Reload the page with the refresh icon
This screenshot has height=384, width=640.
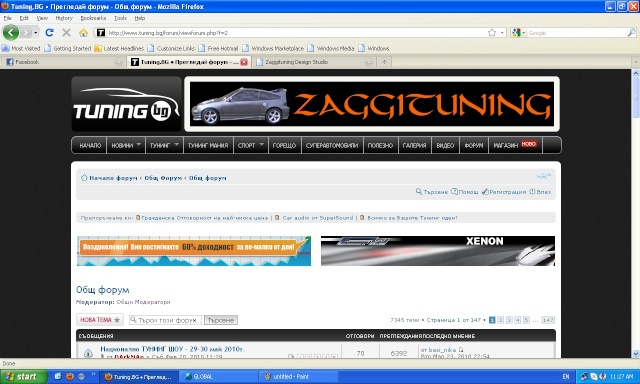click(x=49, y=33)
